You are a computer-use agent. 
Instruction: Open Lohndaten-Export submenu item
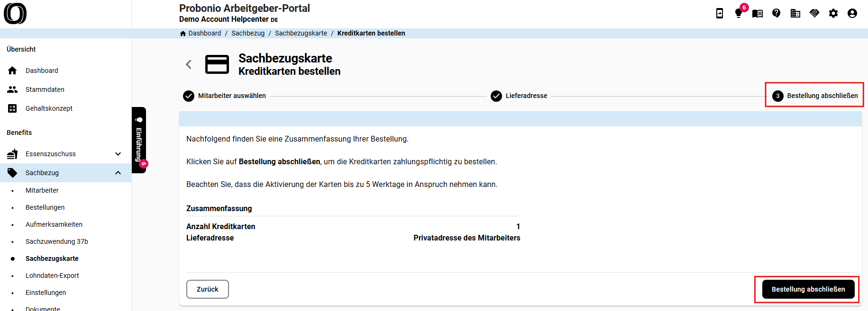tap(52, 275)
